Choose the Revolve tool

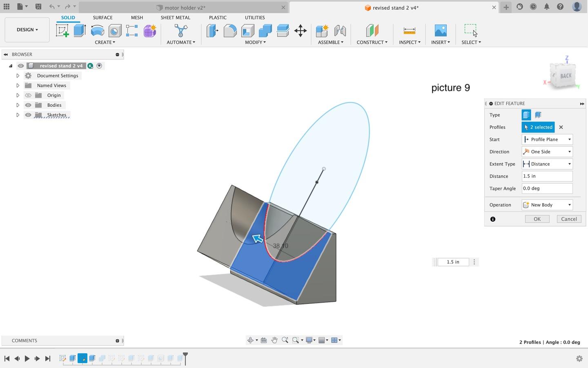pos(97,31)
